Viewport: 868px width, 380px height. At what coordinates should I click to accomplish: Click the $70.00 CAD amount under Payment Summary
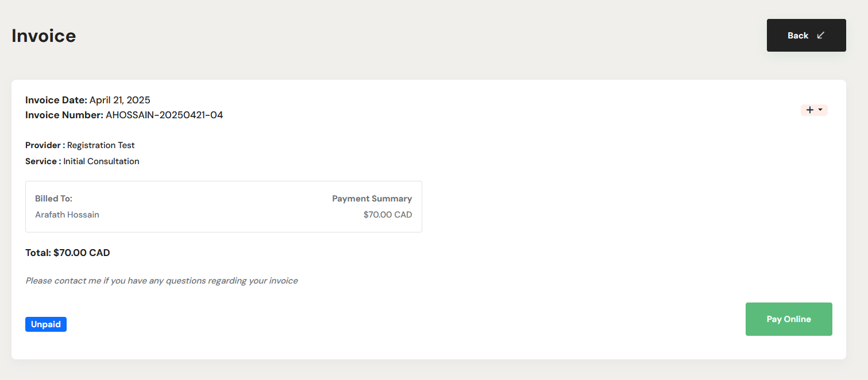[x=388, y=215]
